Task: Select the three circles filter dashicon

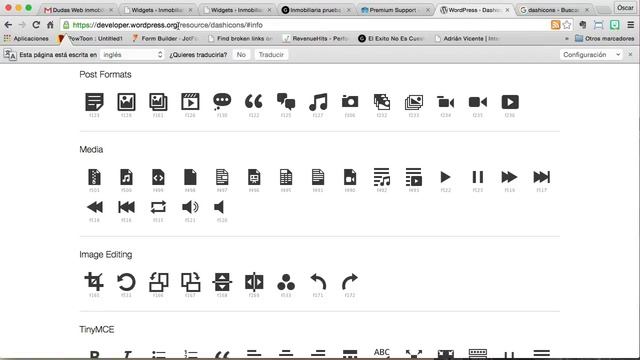Action: click(x=286, y=282)
